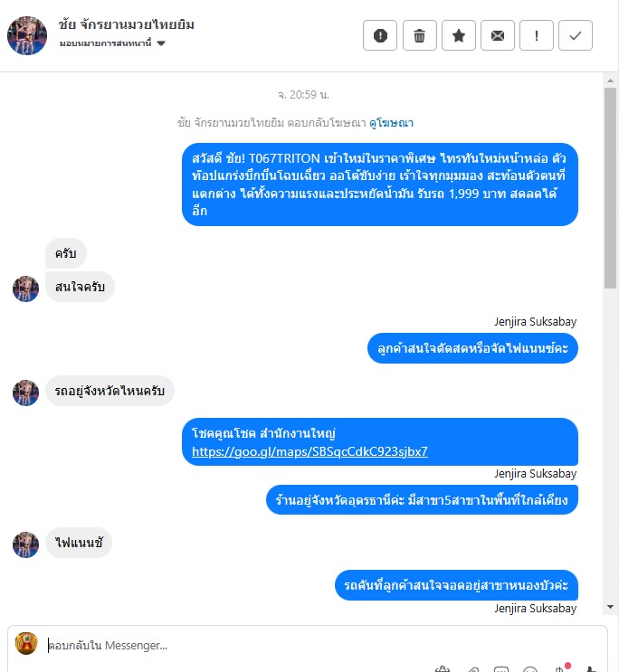Open the ดูโฆษณา ad link
The width and height of the screenshot is (619, 672).
coord(391,123)
